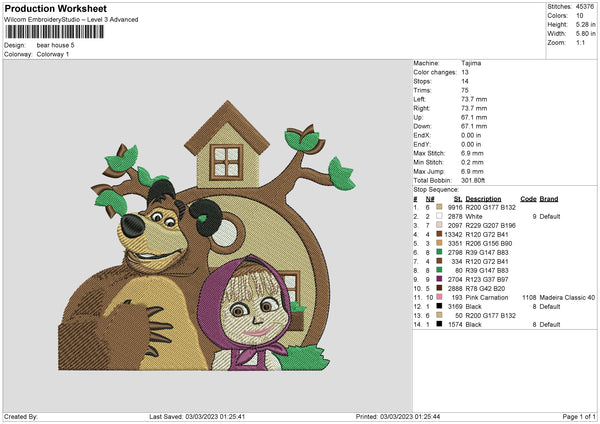This screenshot has height=424, width=600.
Task: Click the barcode under the worksheet title
Action: click(54, 31)
